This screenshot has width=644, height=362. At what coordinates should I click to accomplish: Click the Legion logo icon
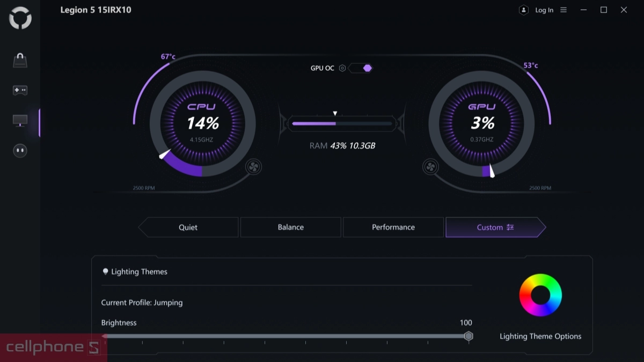coord(20,18)
